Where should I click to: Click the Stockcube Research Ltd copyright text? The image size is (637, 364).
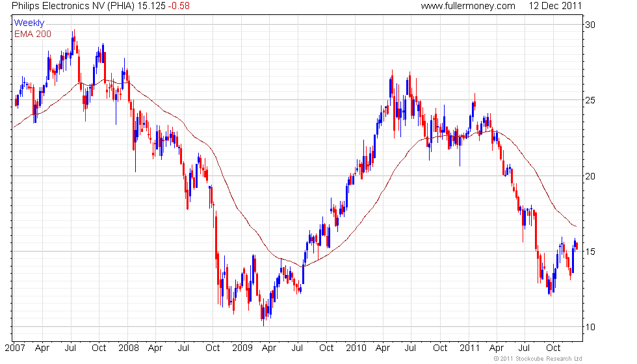tap(538, 358)
